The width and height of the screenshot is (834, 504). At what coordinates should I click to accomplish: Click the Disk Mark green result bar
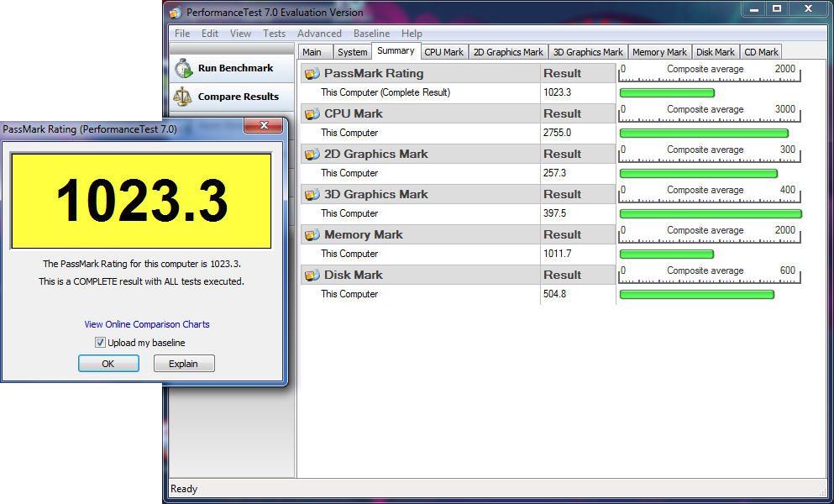coord(697,294)
